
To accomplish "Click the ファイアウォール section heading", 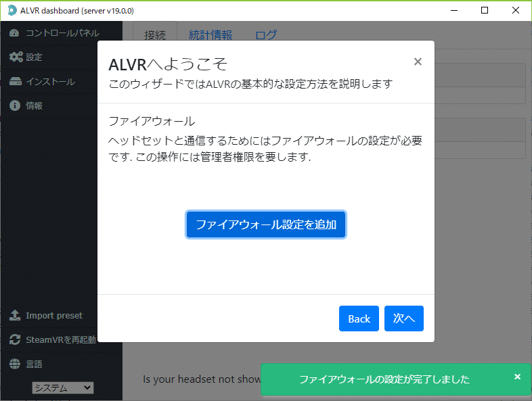I will (x=152, y=121).
